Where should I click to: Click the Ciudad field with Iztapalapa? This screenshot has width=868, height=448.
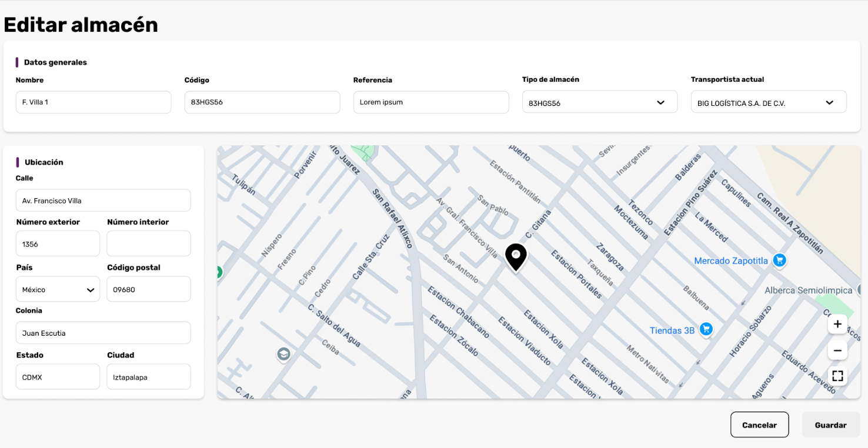149,377
